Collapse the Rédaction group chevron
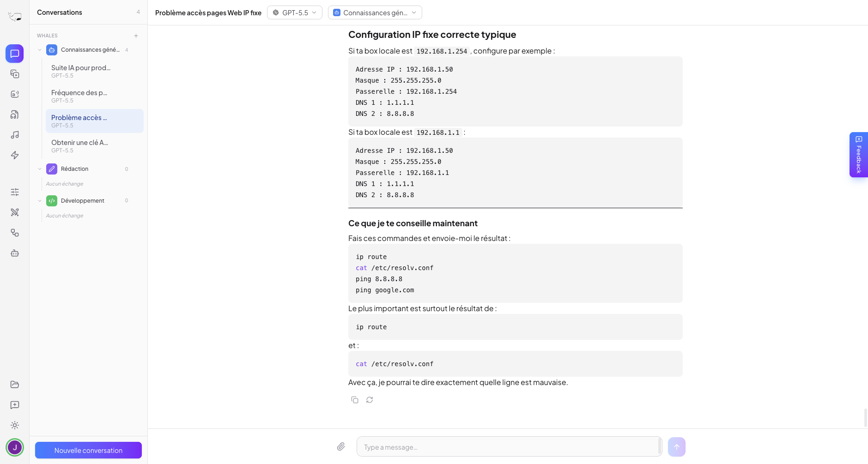The width and height of the screenshot is (868, 464). [40, 169]
